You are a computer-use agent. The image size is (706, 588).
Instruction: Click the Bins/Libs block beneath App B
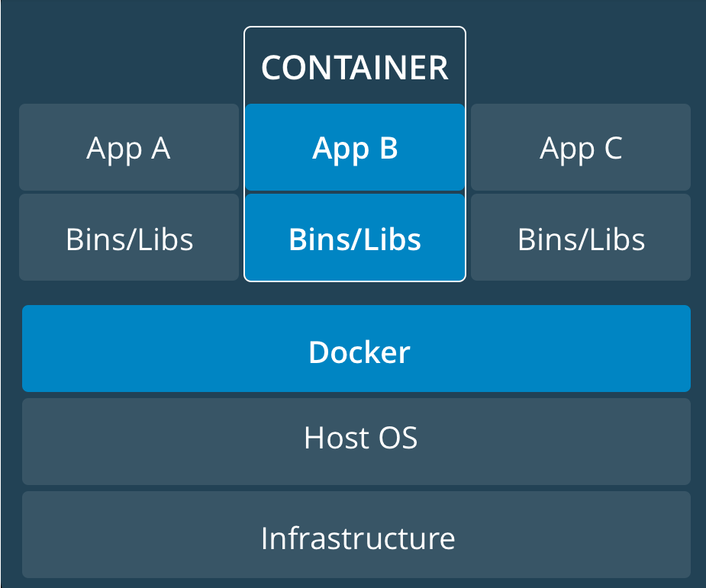point(355,239)
